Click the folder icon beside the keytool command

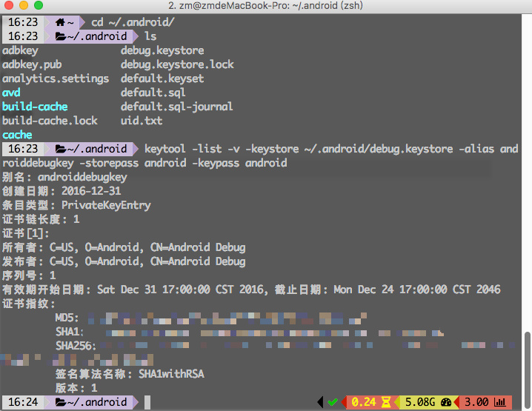pyautogui.click(x=61, y=149)
